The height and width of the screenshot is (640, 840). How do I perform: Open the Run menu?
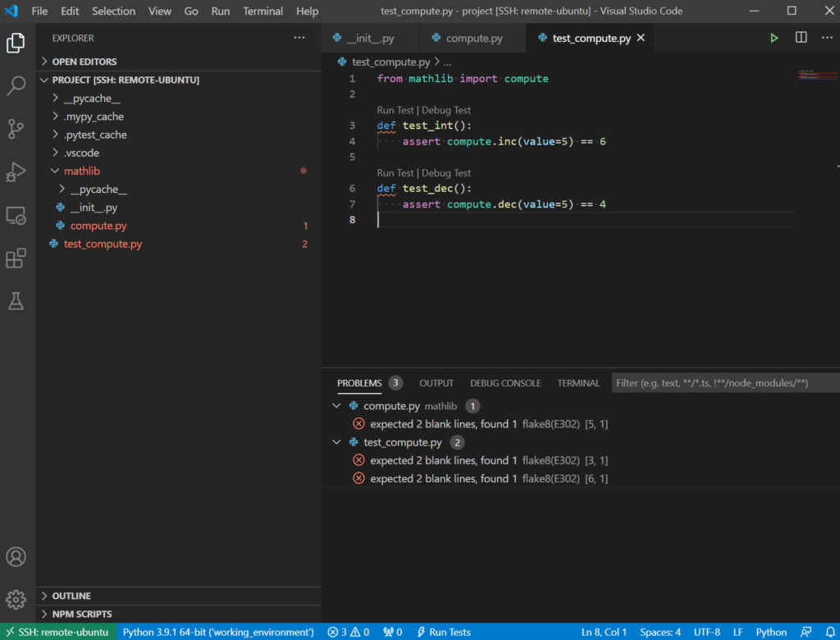pyautogui.click(x=220, y=11)
